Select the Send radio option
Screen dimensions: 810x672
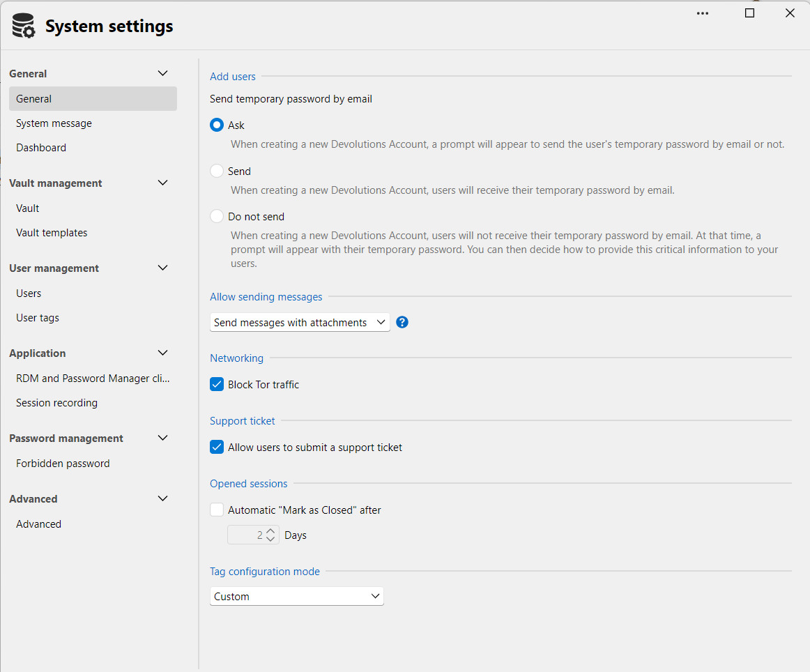[x=217, y=171]
